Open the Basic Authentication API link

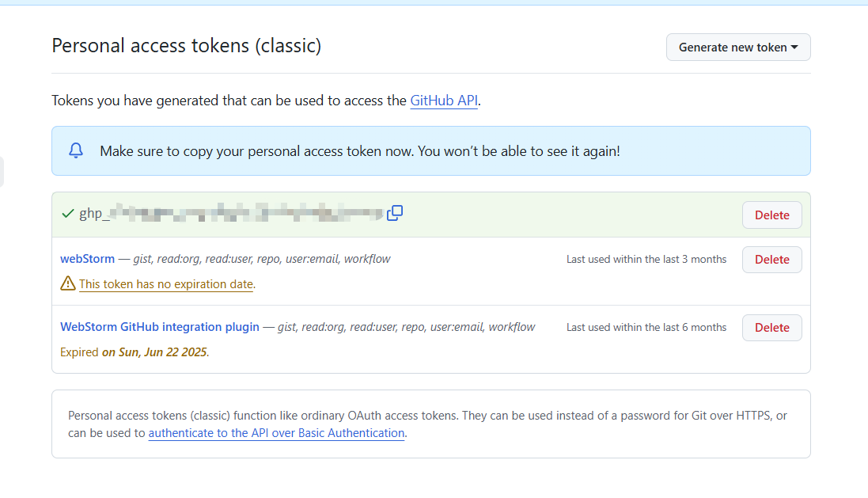pyautogui.click(x=276, y=433)
